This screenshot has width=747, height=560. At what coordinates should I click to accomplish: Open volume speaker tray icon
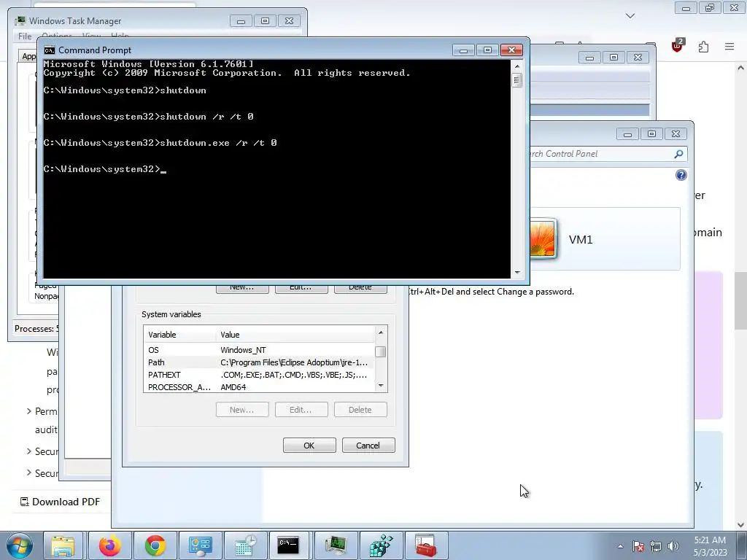point(673,547)
